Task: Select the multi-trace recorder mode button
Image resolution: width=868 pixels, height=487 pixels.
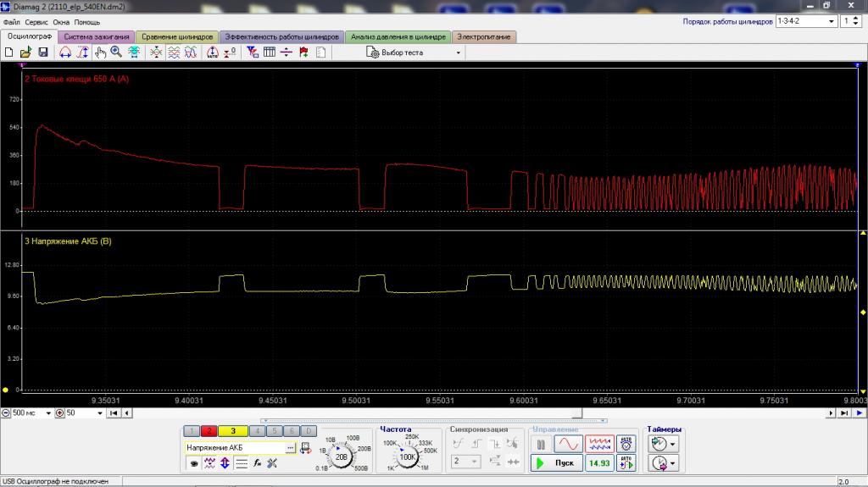Action: 599,444
